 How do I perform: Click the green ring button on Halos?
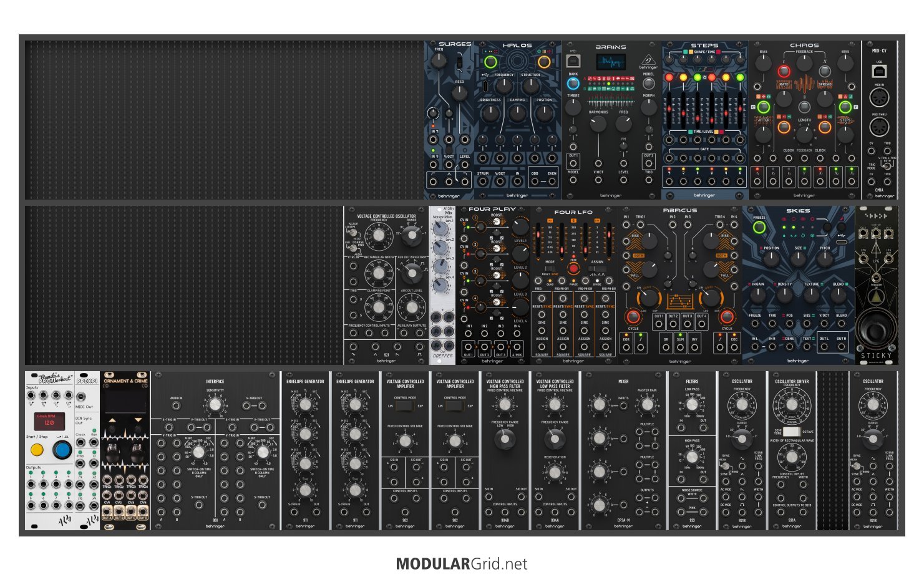[x=490, y=62]
